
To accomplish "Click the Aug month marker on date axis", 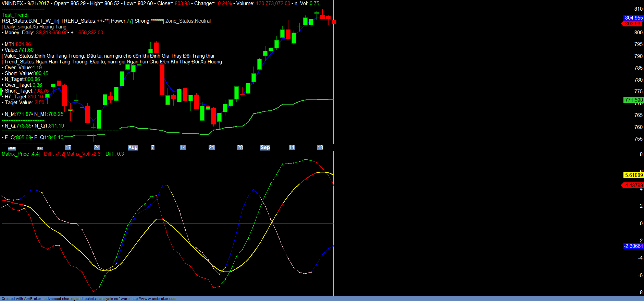I will [133, 147].
